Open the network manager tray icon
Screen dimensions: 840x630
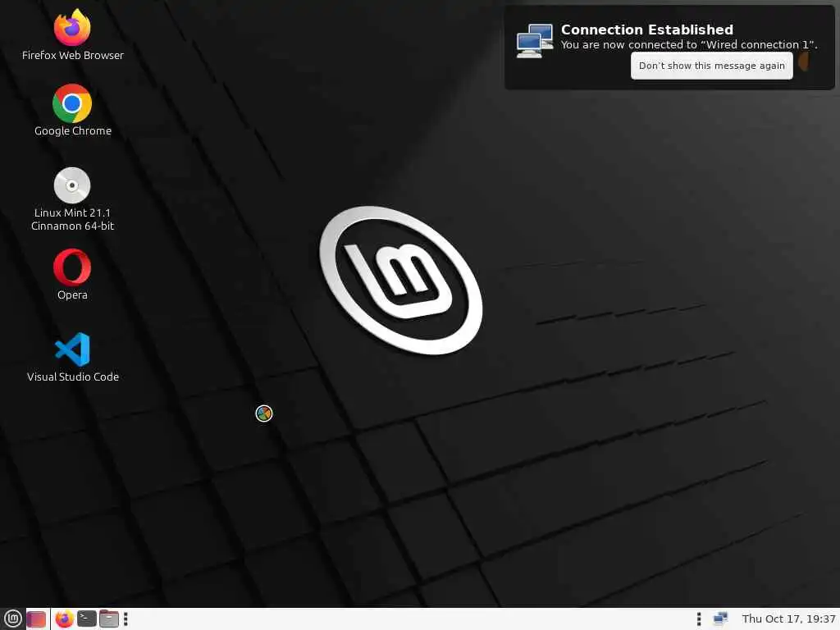[x=721, y=619]
